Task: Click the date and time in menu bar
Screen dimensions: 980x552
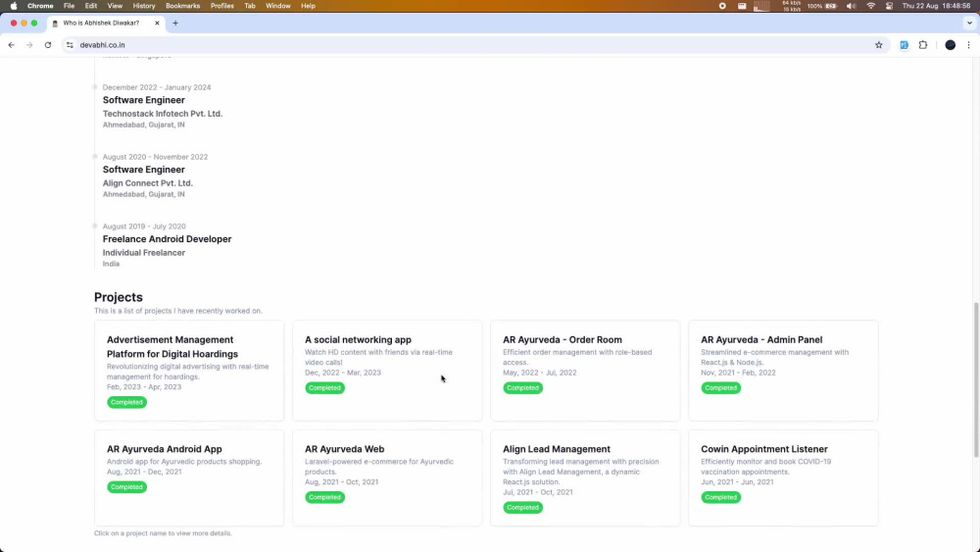Action: click(936, 6)
